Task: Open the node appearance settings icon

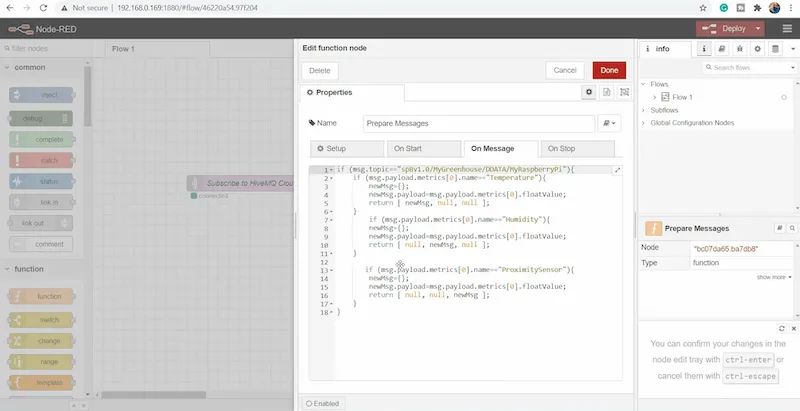Action: (x=623, y=92)
